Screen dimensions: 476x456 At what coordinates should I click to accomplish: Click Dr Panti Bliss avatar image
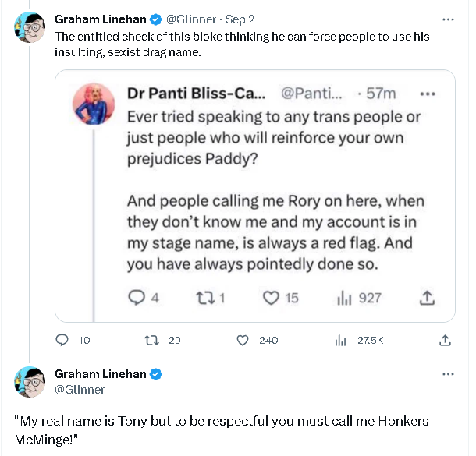(95, 103)
